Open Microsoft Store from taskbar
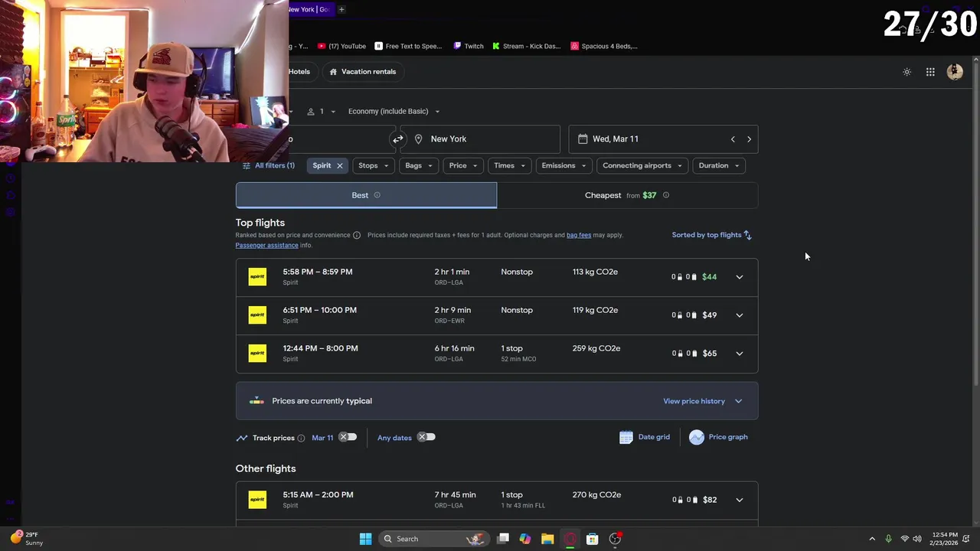Screen dimensions: 980x551 coord(592,539)
